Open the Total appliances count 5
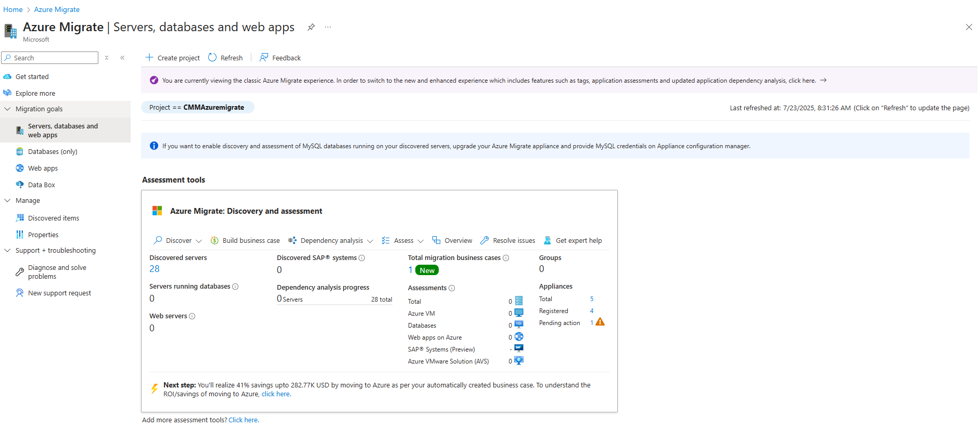 pyautogui.click(x=592, y=299)
